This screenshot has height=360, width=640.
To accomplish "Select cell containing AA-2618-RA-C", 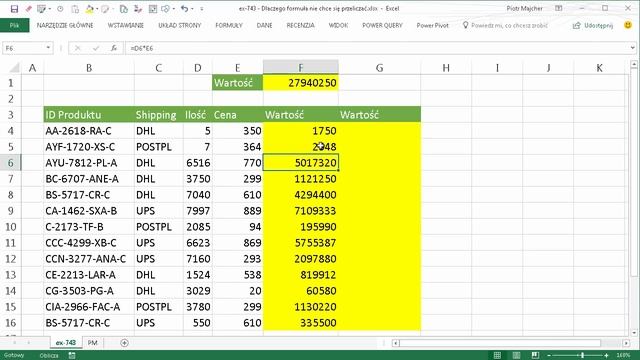I will point(89,131).
